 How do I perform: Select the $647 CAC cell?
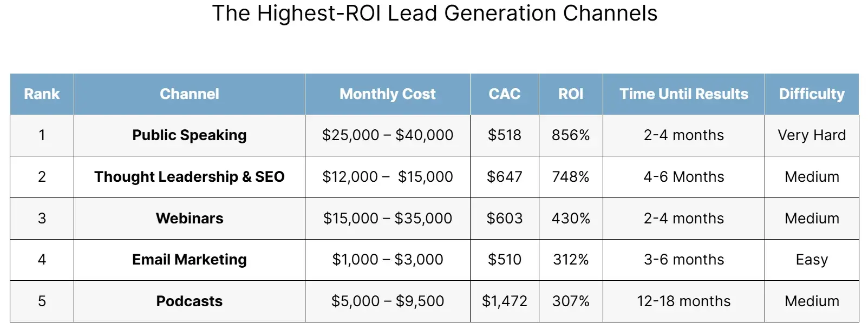click(504, 177)
